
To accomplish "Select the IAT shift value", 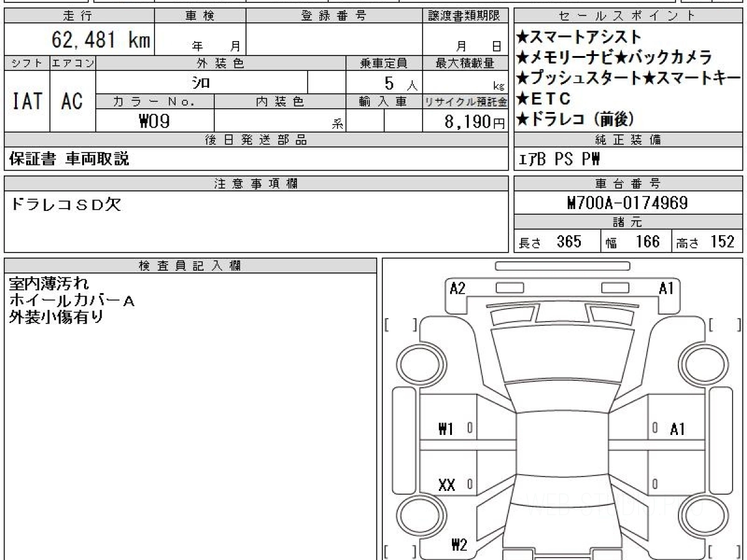I will pos(27,101).
